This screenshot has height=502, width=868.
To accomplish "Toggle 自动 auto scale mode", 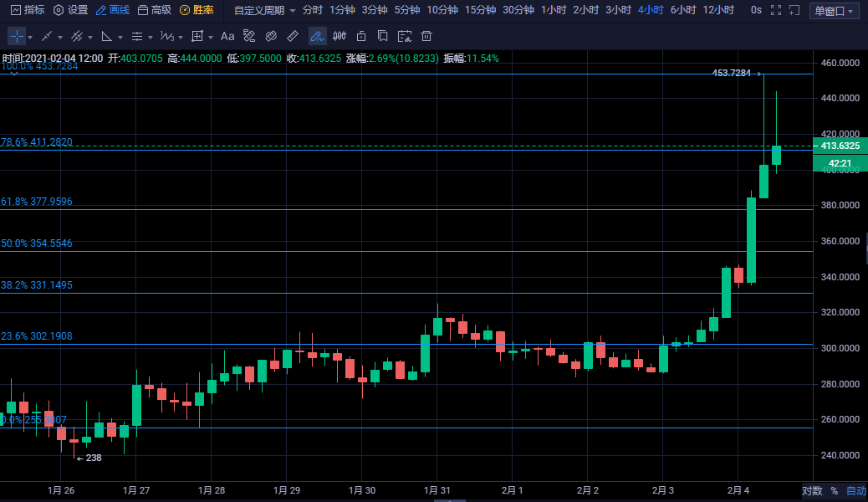I will 855,491.
